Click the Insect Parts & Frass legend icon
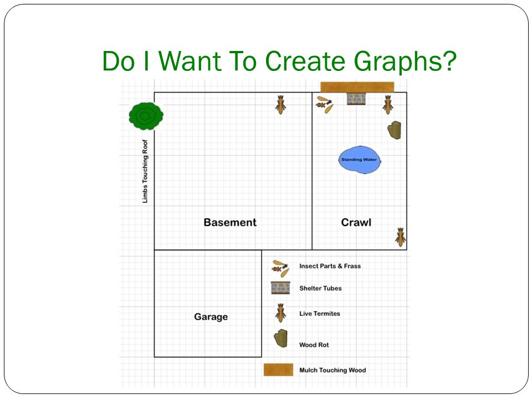The height and width of the screenshot is (399, 532). click(x=280, y=268)
